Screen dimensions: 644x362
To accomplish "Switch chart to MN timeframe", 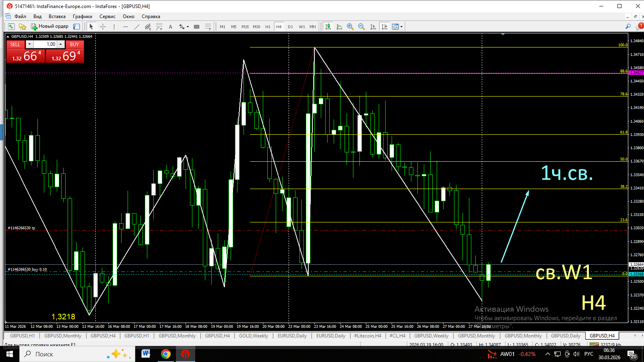I will (313, 27).
